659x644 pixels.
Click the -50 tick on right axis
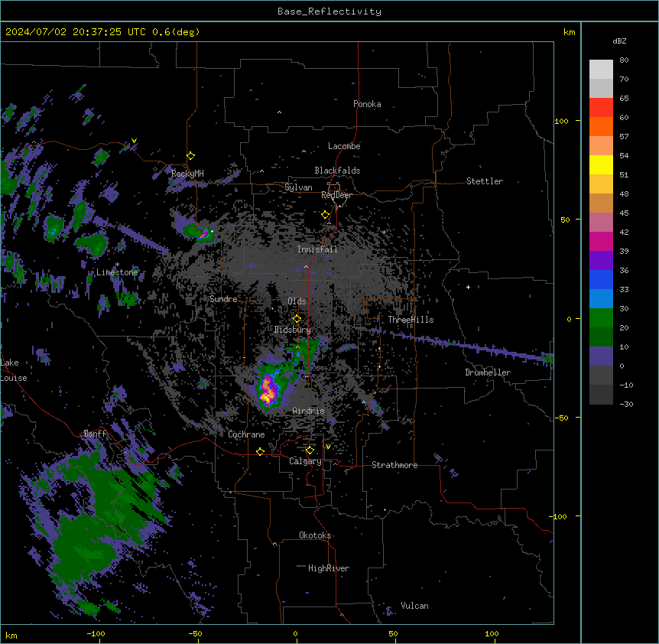(x=561, y=418)
